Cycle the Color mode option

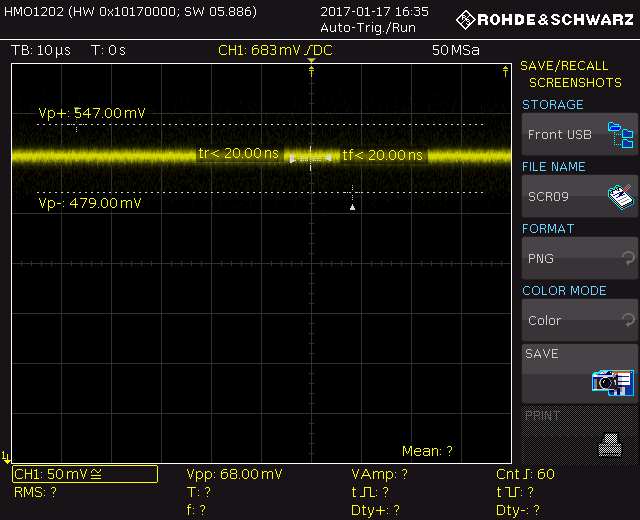(580, 320)
